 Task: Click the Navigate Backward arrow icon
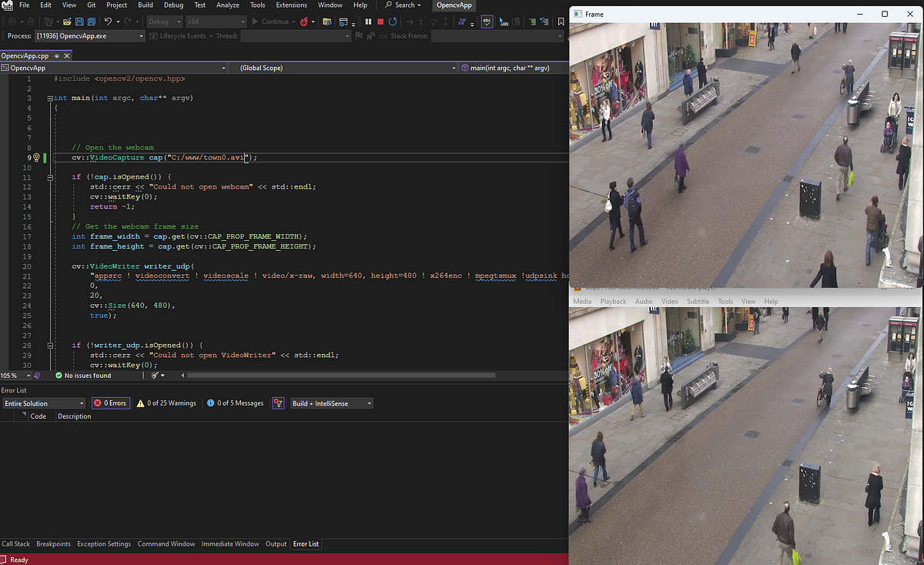(14, 21)
